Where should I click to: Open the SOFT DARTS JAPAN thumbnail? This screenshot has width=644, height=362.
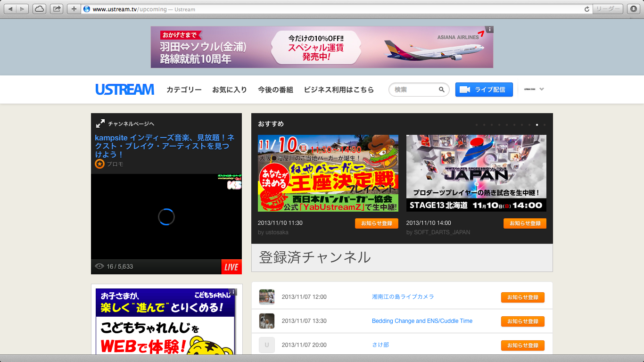point(476,173)
